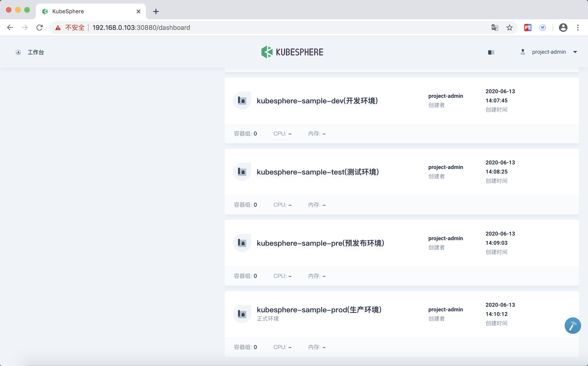Click the kubesphere-sample-test project icon
This screenshot has width=588, height=366.
242,172
